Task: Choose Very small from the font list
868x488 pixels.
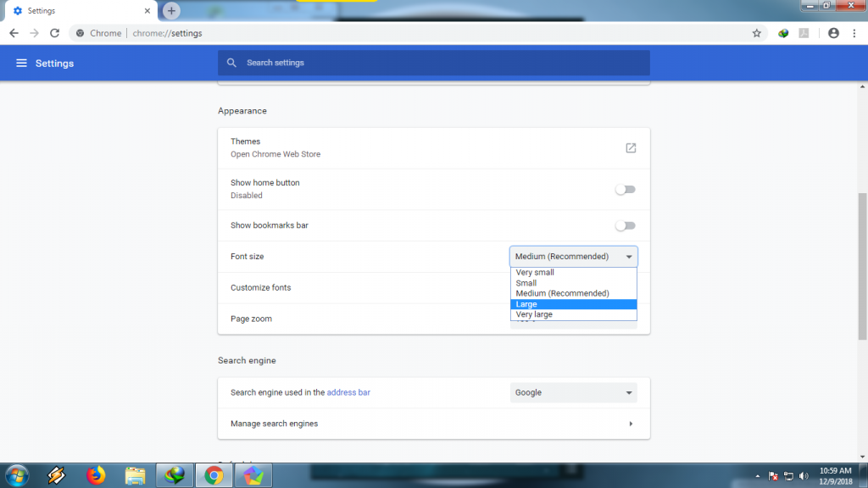Action: tap(573, 273)
